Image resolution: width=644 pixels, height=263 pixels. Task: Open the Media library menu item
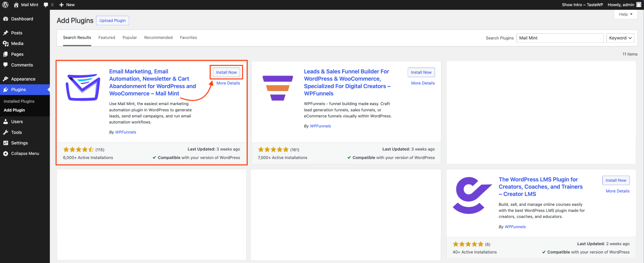coord(17,43)
